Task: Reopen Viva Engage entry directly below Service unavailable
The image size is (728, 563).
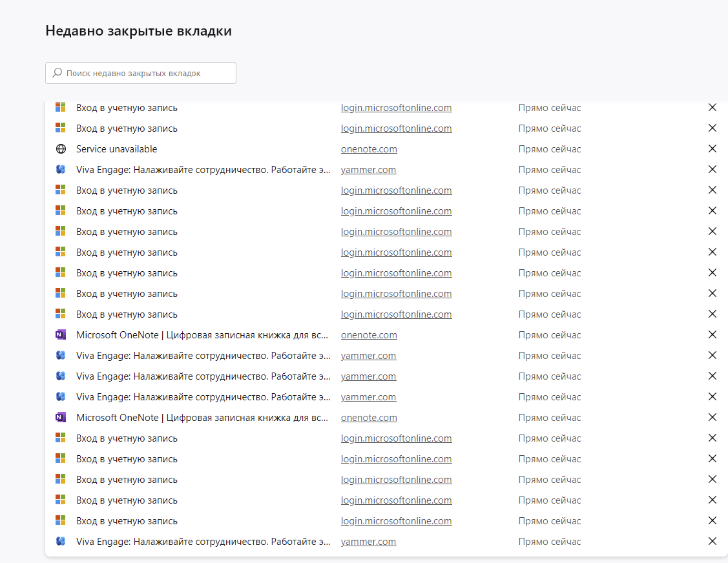Action: click(x=203, y=169)
